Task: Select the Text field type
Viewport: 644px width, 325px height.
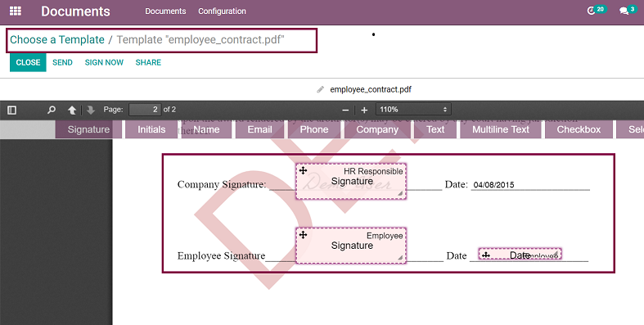Action: pos(435,129)
